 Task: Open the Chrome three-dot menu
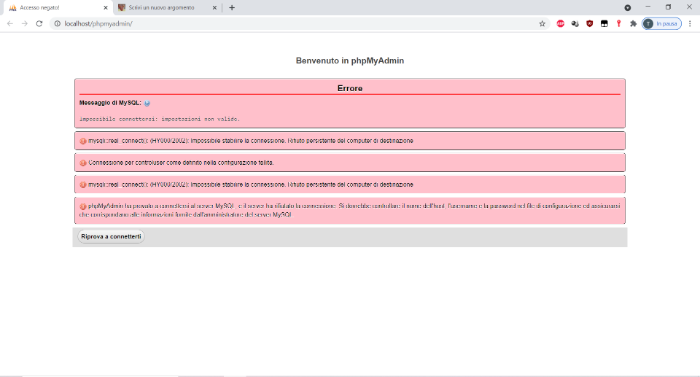(x=690, y=24)
